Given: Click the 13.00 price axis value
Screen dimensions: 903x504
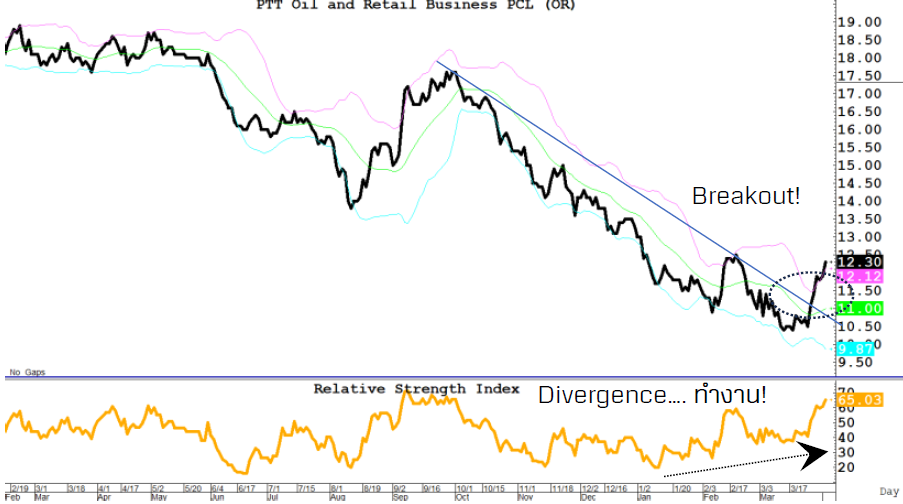Looking at the screenshot, I should (x=859, y=237).
